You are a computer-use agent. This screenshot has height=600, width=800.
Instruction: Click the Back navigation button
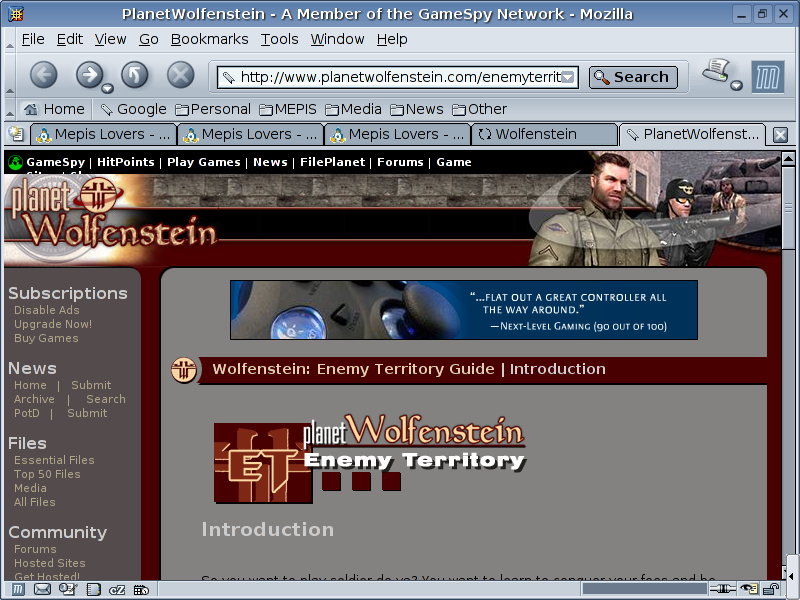(x=44, y=75)
